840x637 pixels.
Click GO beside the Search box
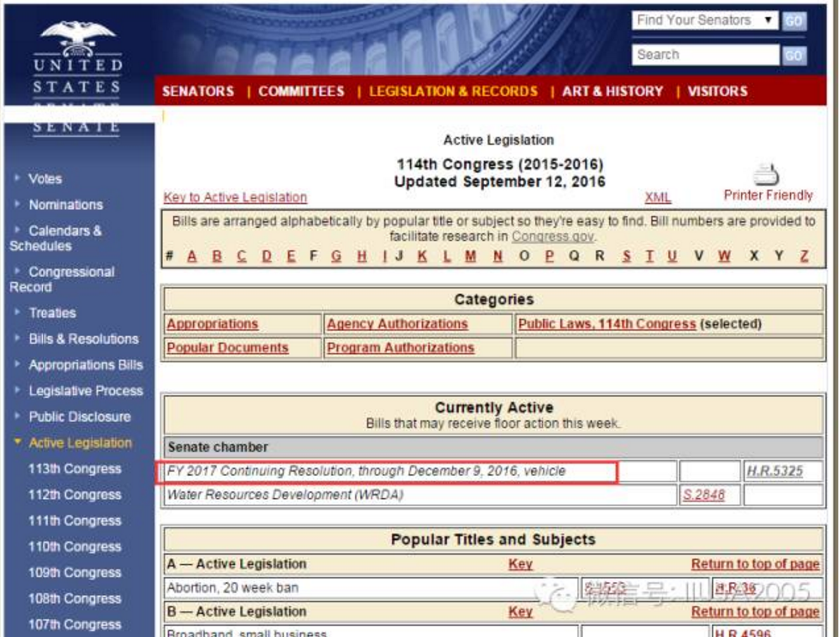794,55
